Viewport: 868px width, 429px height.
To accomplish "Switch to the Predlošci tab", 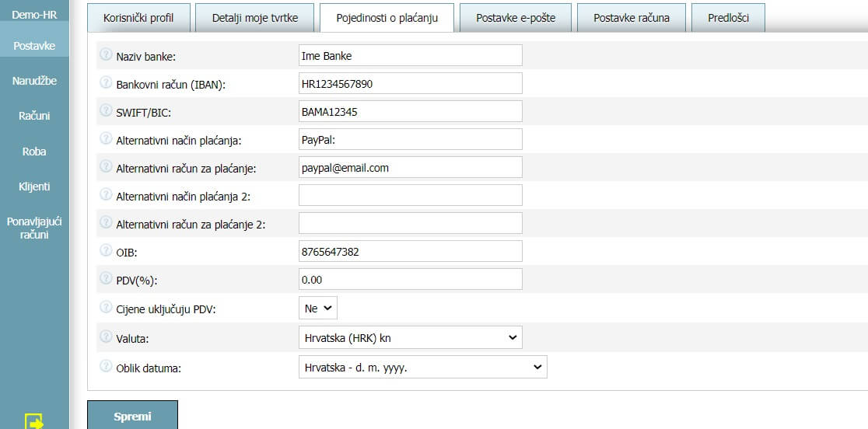I will [x=729, y=18].
